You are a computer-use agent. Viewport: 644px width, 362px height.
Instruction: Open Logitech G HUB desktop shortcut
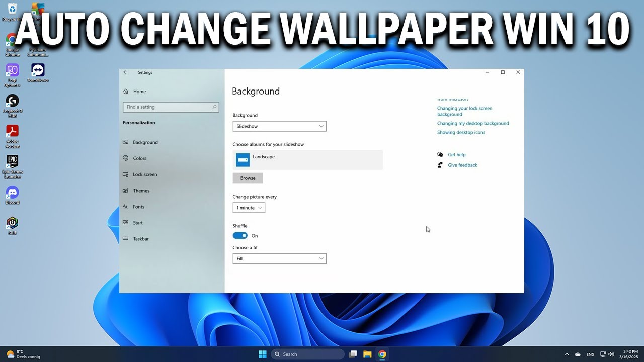pos(12,106)
